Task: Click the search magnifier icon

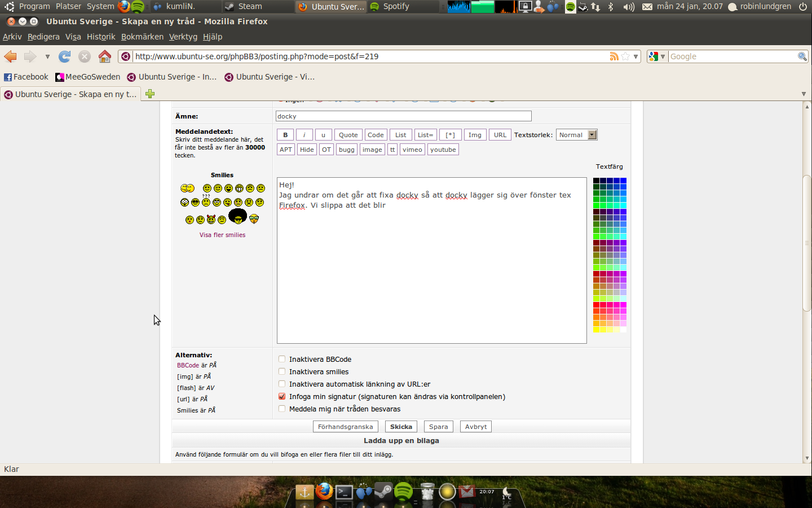Action: (802, 56)
